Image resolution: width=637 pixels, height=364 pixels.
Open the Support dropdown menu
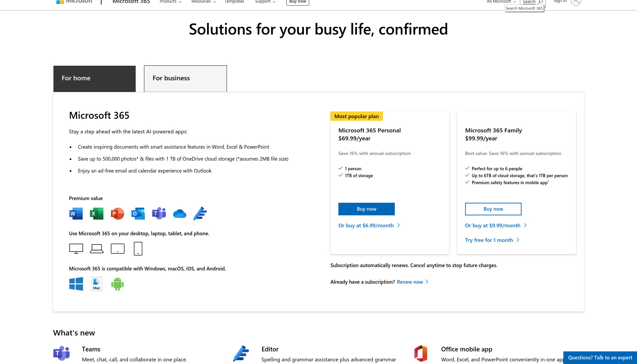point(265,2)
